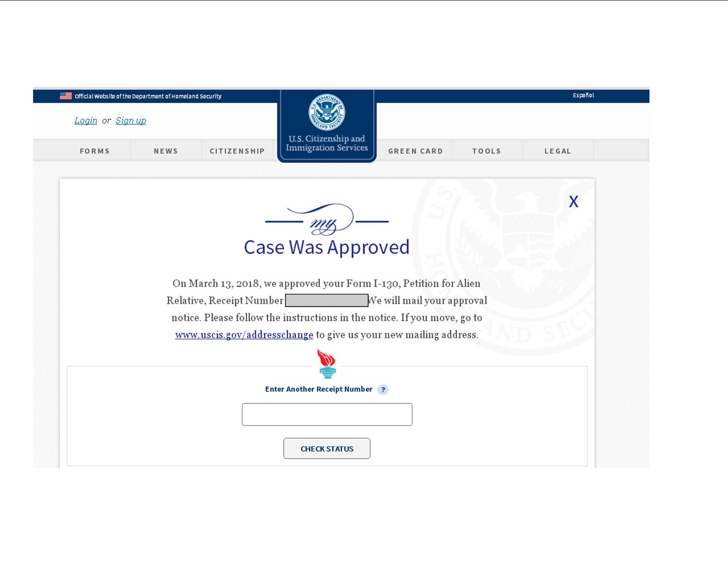Viewport: 728px width, 563px height.
Task: Open the FORMS menu
Action: click(94, 151)
